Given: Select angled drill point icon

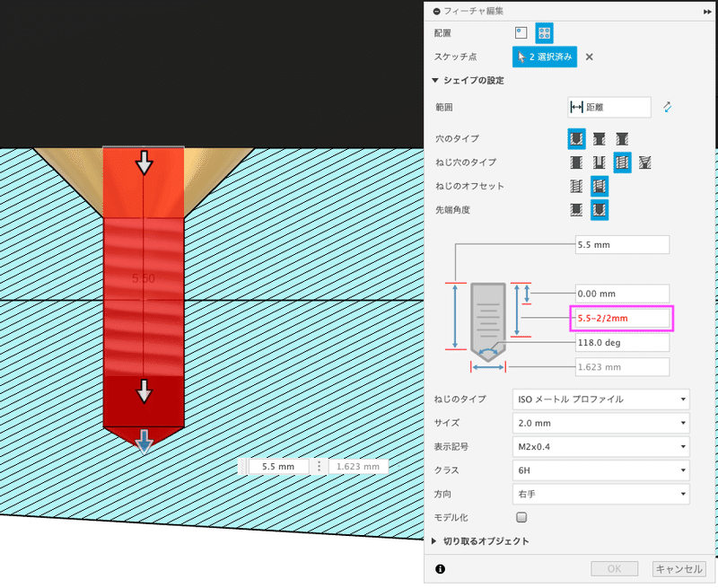Looking at the screenshot, I should [x=600, y=210].
